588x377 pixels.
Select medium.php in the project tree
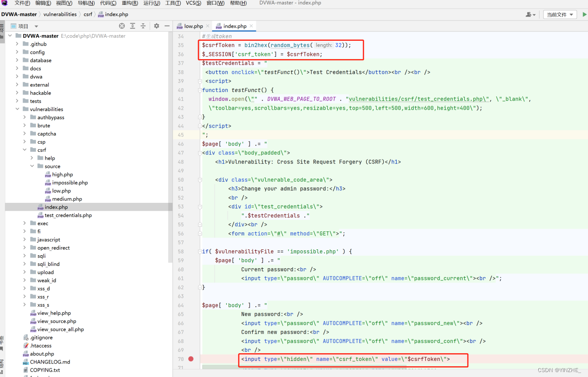67,199
